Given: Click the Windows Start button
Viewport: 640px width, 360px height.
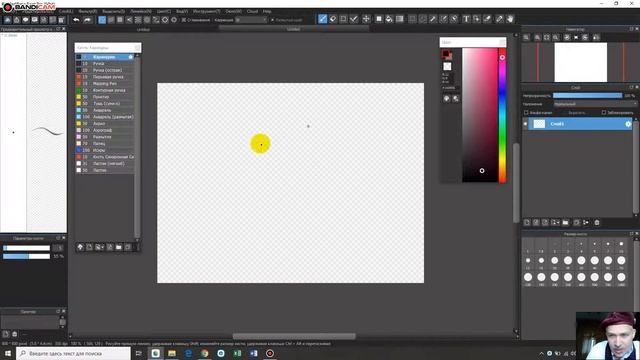Looking at the screenshot, I should pyautogui.click(x=8, y=353).
